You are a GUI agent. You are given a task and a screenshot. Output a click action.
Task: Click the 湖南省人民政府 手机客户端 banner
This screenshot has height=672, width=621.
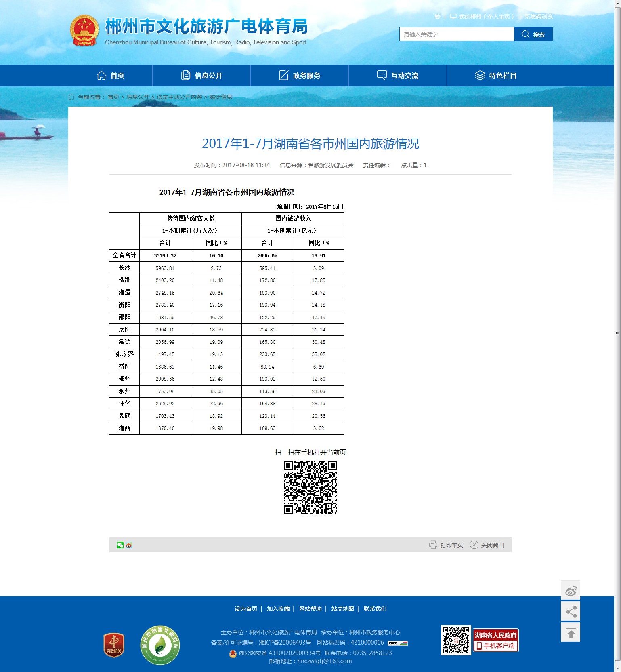tap(495, 640)
